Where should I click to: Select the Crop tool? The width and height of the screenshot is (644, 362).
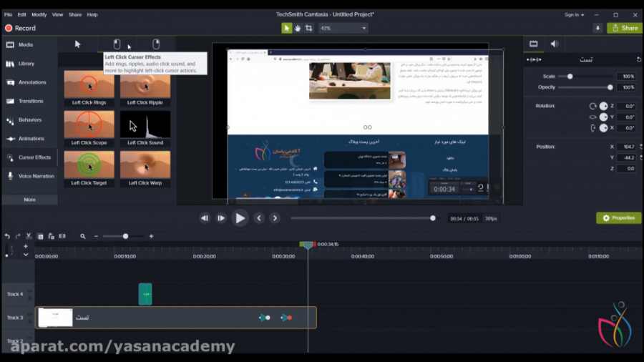coord(308,28)
